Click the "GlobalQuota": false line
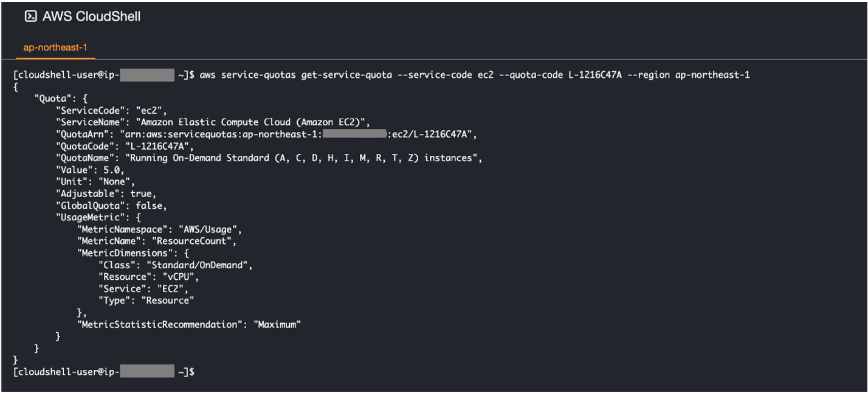 [x=111, y=206]
